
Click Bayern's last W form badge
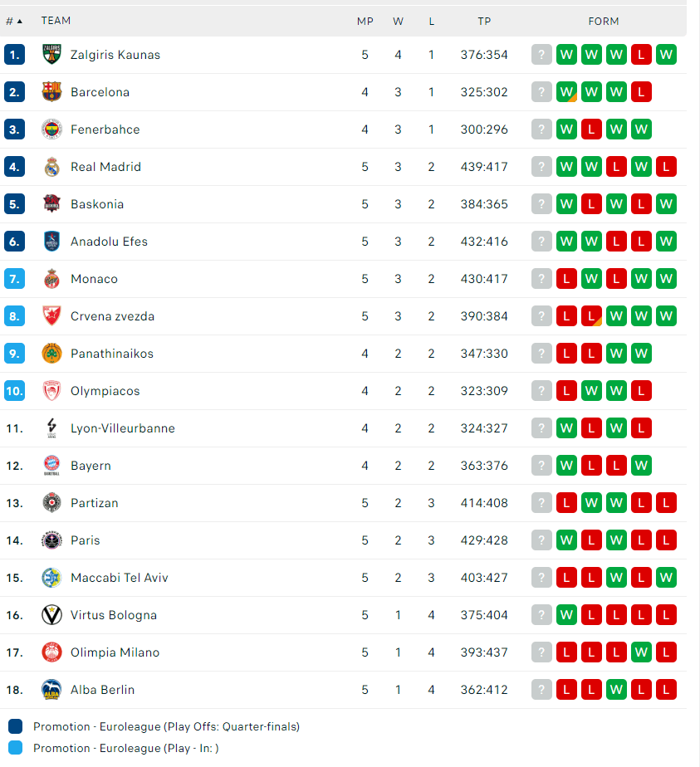pyautogui.click(x=641, y=466)
